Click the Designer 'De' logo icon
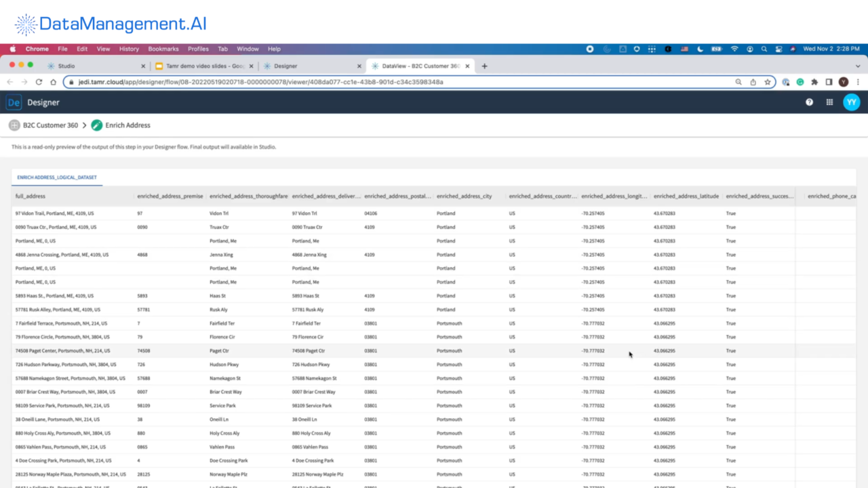Viewport: 868px width, 488px height. (x=14, y=102)
